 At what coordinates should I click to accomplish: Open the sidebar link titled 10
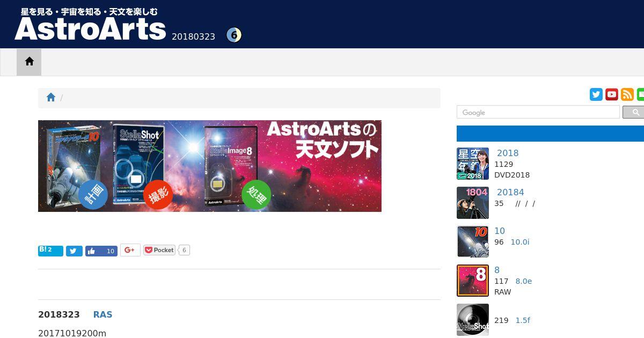point(500,231)
